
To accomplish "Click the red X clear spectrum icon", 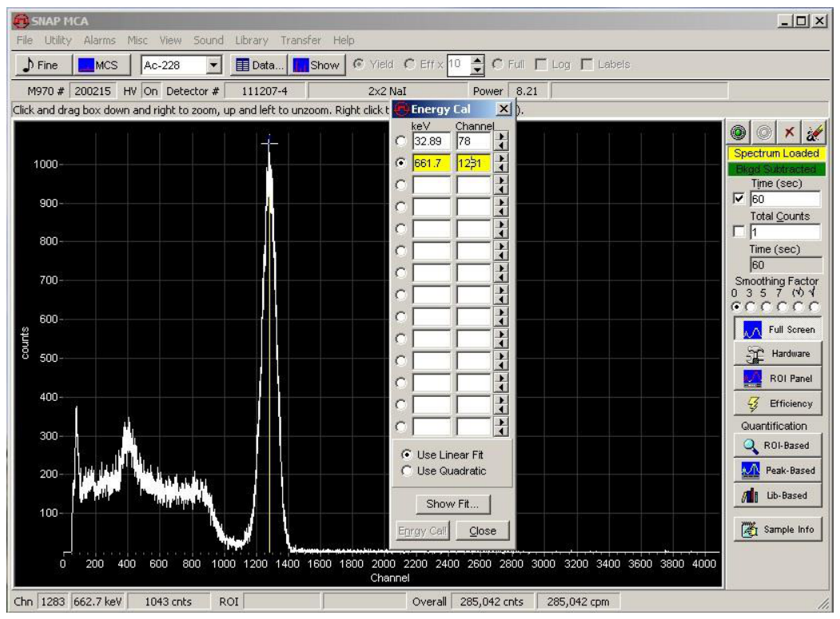I will click(x=789, y=133).
